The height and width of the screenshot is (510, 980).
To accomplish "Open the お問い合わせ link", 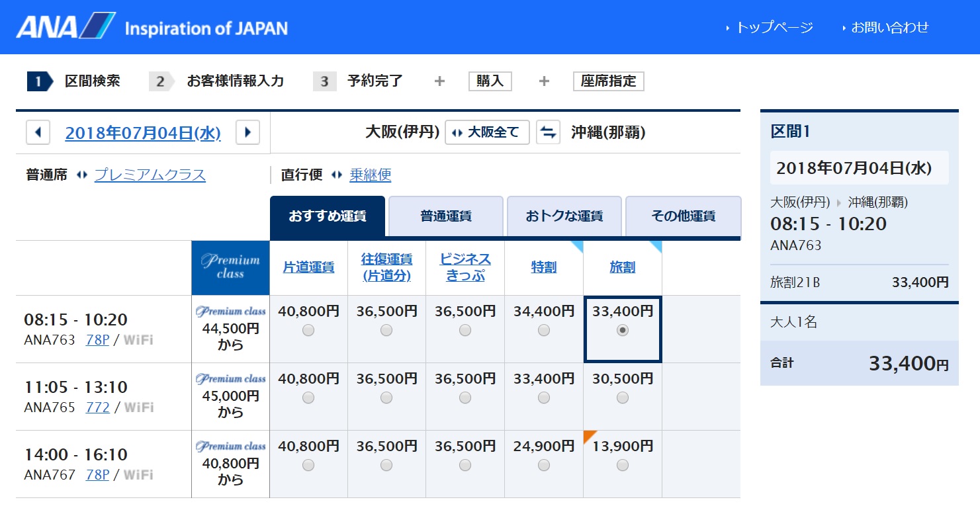I will click(890, 27).
